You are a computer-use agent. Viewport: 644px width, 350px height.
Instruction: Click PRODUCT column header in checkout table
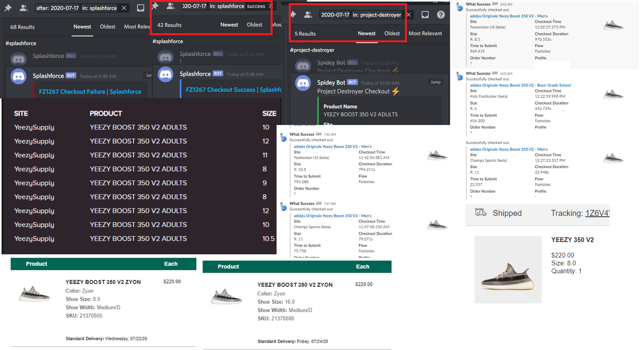(106, 113)
